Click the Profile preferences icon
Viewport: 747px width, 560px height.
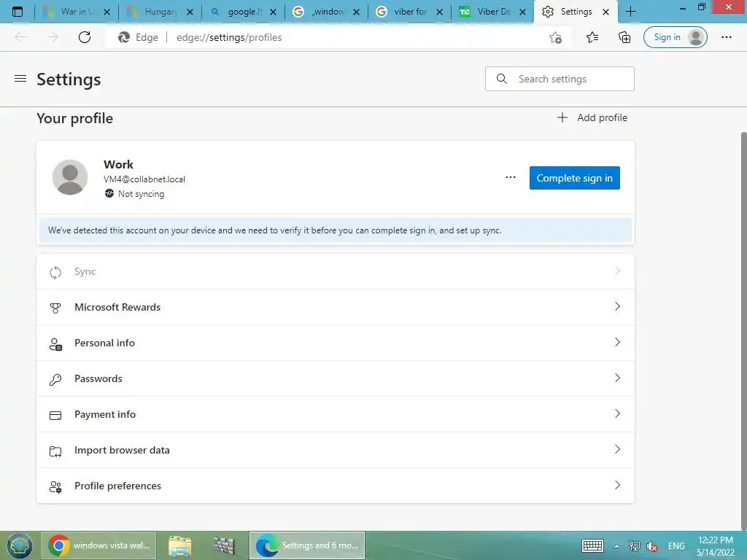coord(55,486)
